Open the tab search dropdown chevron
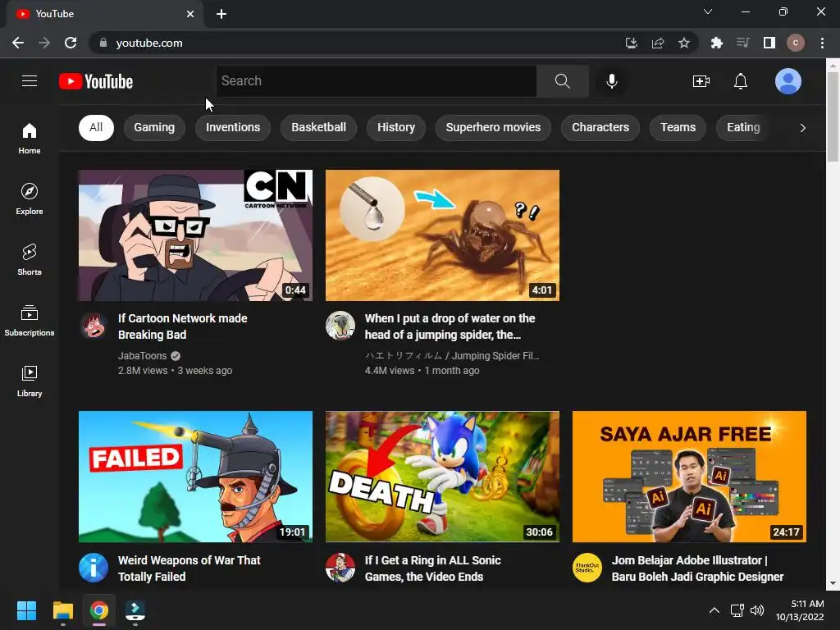Image resolution: width=840 pixels, height=630 pixels. point(708,11)
